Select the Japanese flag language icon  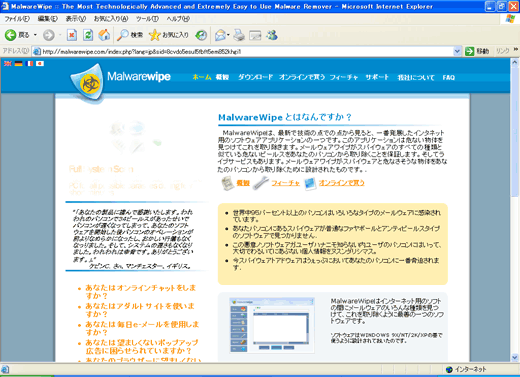click(x=40, y=63)
